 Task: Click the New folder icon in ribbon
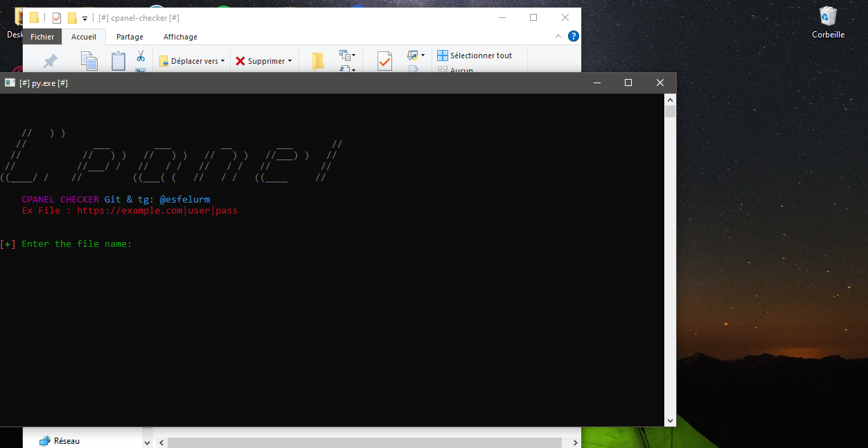tap(318, 61)
